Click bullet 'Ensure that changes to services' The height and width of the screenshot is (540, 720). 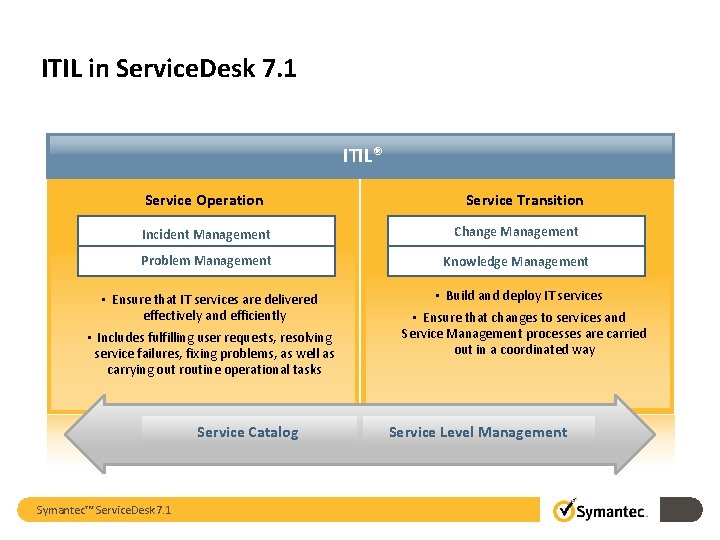(523, 334)
